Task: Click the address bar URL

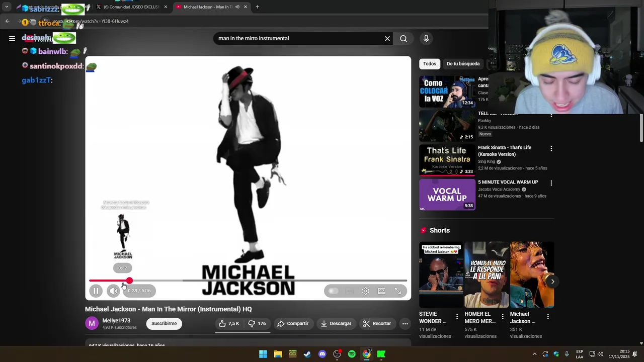Action: click(91, 21)
